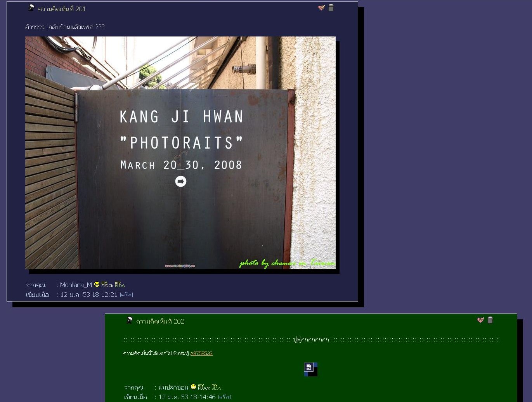This screenshot has height=402, width=532.
Task: Click the แก้ไข edit link on comment 202
Action: [225, 397]
